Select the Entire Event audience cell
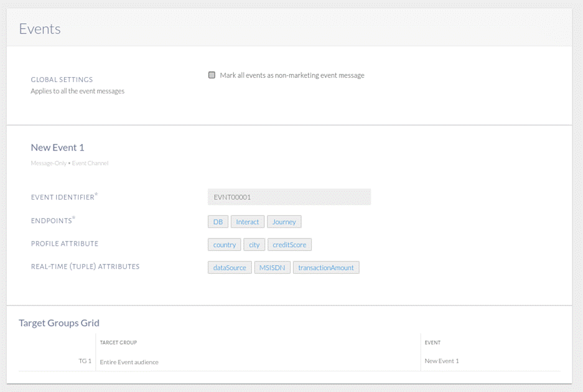 tap(129, 362)
